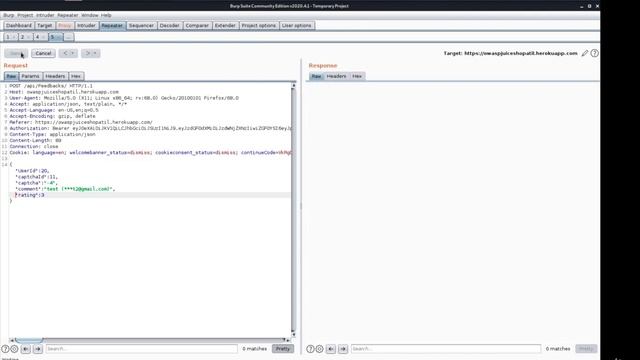Screen dimensions: 640x360
Task: Go to previous match in request search
Action: (26, 349)
